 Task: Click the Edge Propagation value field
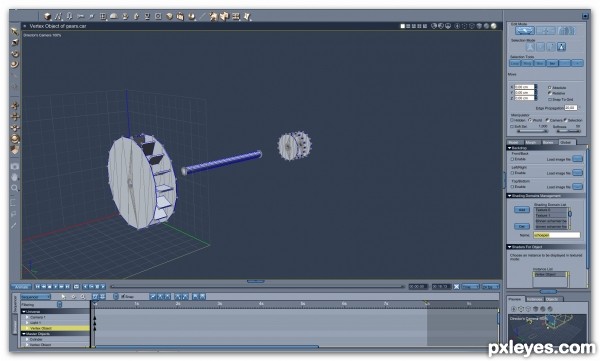[x=571, y=108]
